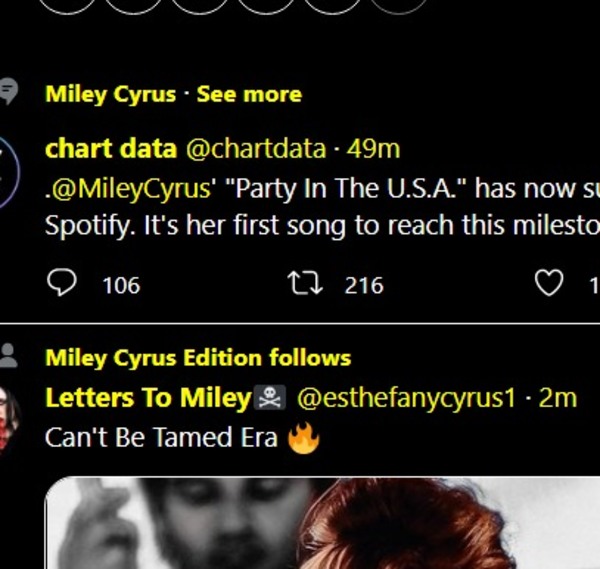The height and width of the screenshot is (569, 600).
Task: Open the Miley Cyrus topic link
Action: click(x=110, y=95)
